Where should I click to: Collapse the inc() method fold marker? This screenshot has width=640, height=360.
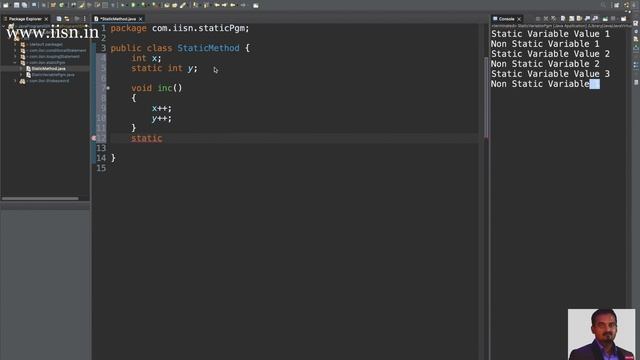tap(108, 88)
